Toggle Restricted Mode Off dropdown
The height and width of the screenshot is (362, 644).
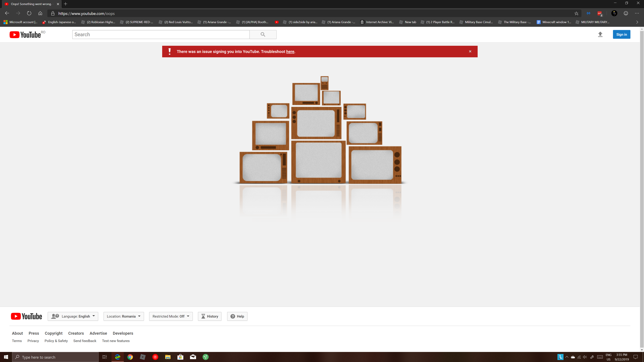click(170, 316)
